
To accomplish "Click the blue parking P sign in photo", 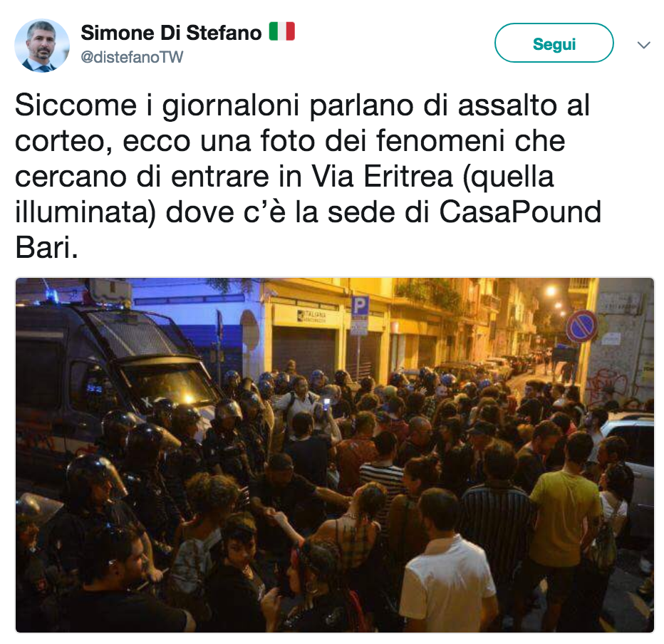I will [360, 306].
